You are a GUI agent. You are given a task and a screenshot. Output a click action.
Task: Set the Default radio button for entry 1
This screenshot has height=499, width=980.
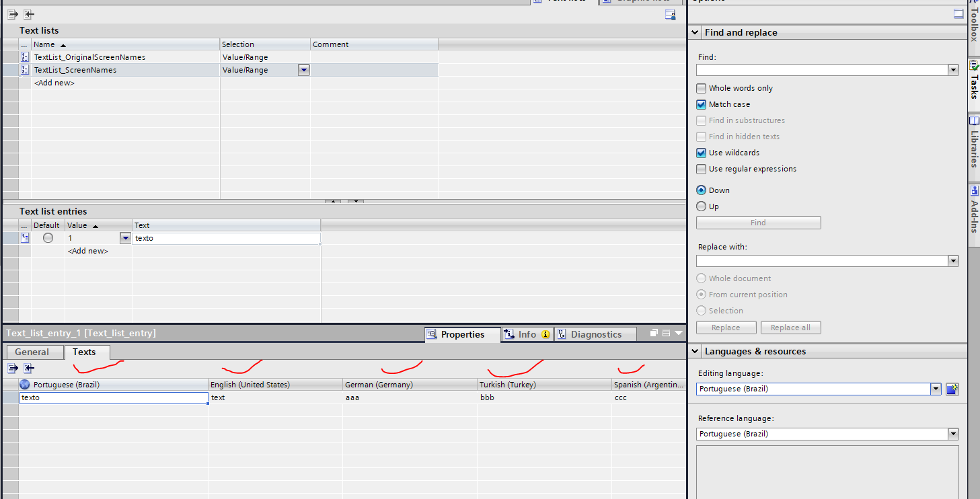tap(48, 238)
